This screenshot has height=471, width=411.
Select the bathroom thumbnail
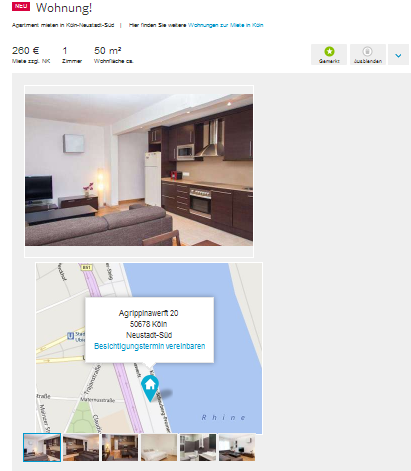point(198,447)
